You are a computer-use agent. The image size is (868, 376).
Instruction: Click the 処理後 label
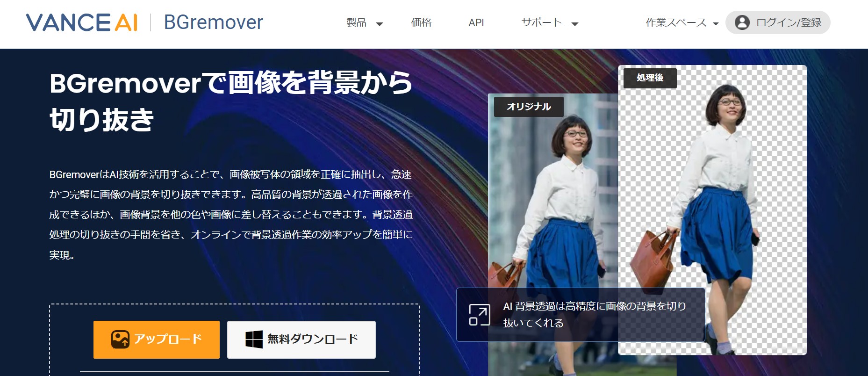(650, 78)
